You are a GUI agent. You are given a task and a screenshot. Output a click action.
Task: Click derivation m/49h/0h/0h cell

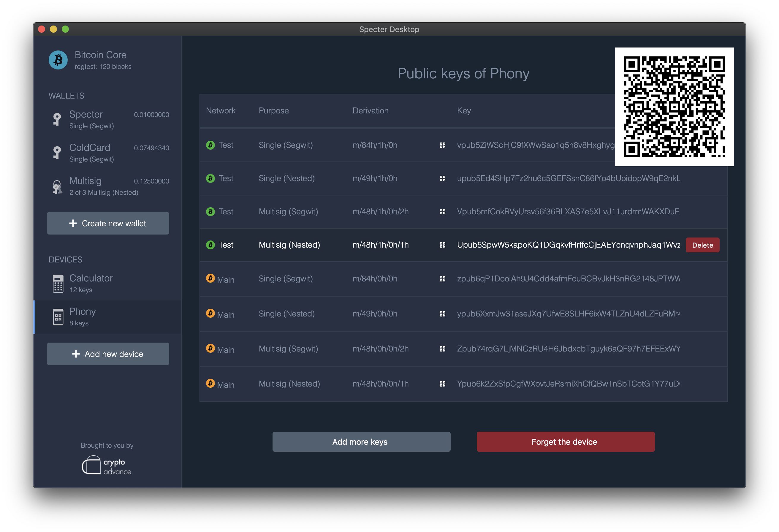tap(375, 314)
